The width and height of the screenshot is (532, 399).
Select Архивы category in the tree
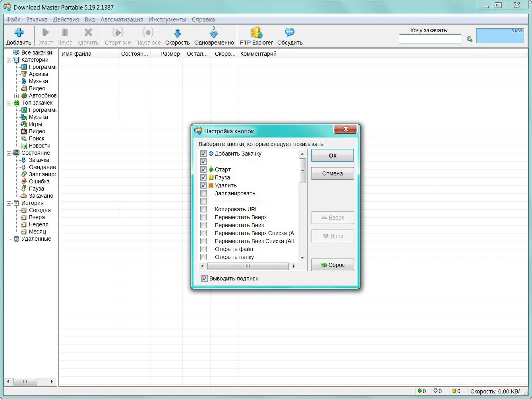[38, 74]
